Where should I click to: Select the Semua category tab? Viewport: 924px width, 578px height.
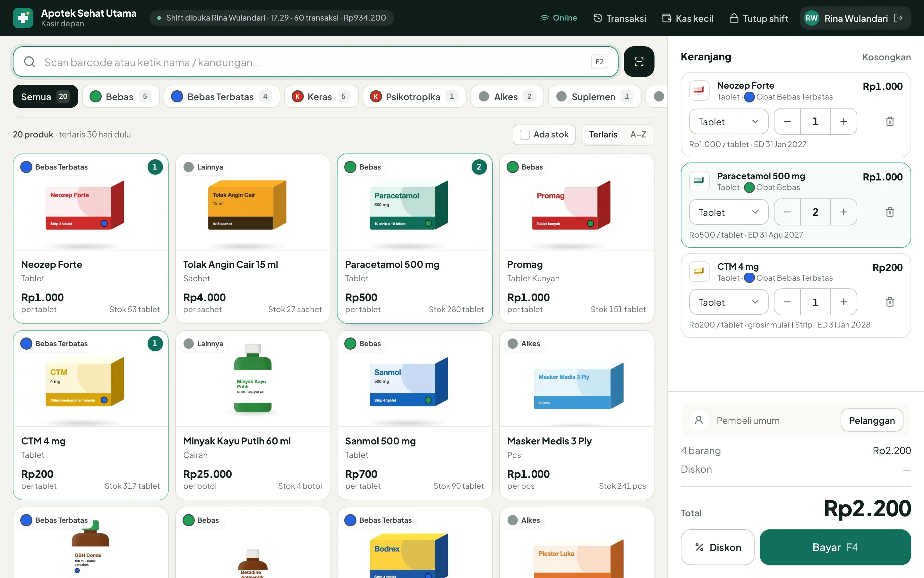click(x=45, y=96)
